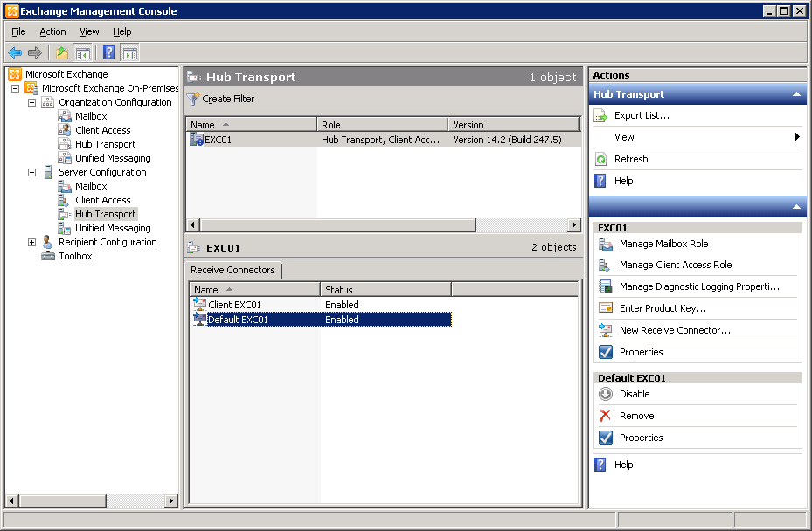812x531 pixels.
Task: Click the Toolbox icon in tree
Action: point(48,256)
